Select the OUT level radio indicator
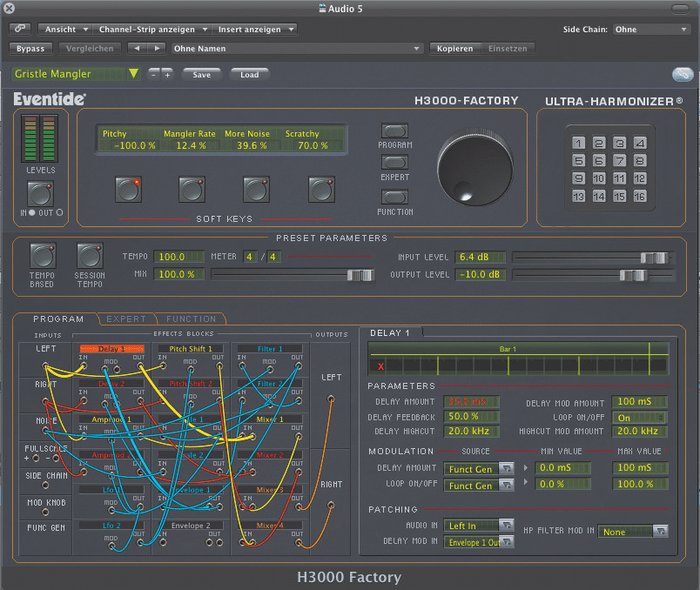The height and width of the screenshot is (590, 700). [59, 213]
